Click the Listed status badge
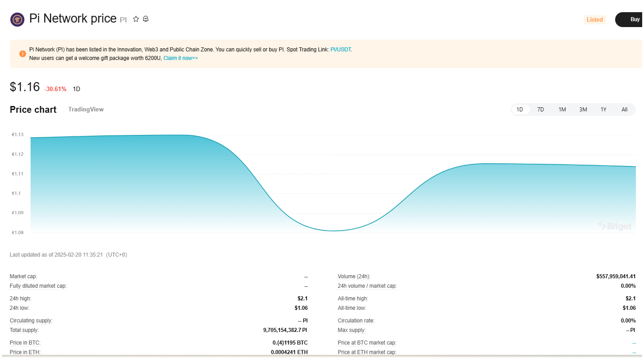 tap(594, 19)
